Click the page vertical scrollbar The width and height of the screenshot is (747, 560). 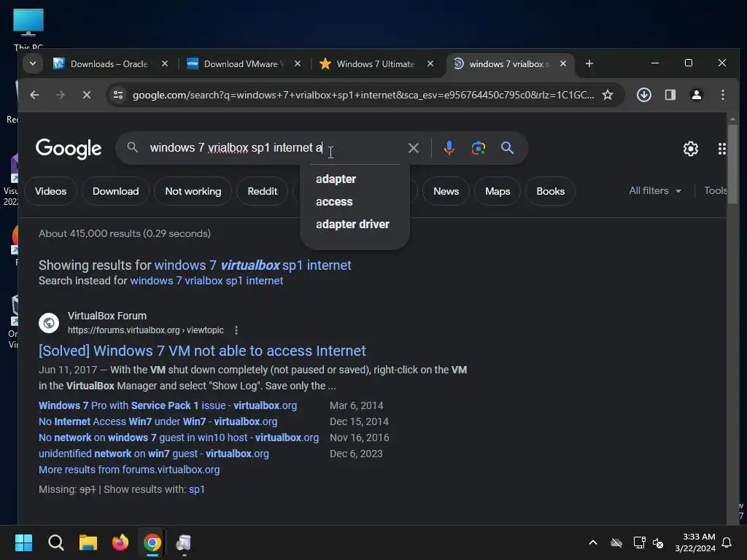tap(732, 163)
